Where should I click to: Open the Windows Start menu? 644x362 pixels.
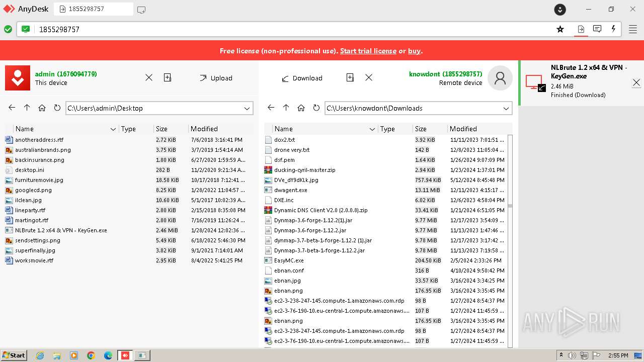click(x=14, y=355)
